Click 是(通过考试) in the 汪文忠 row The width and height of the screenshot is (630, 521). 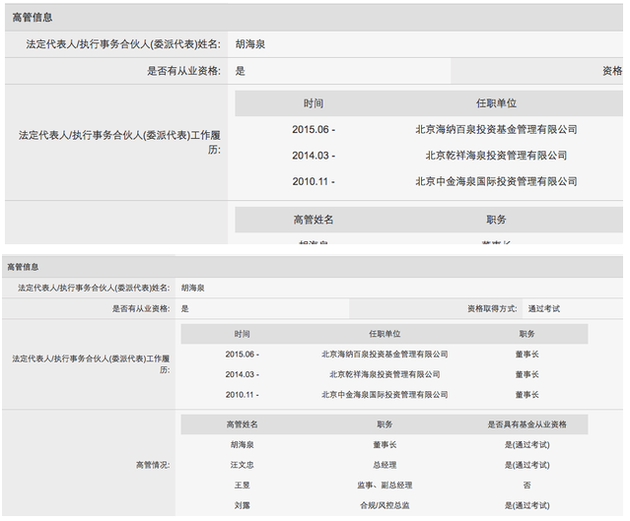527,465
